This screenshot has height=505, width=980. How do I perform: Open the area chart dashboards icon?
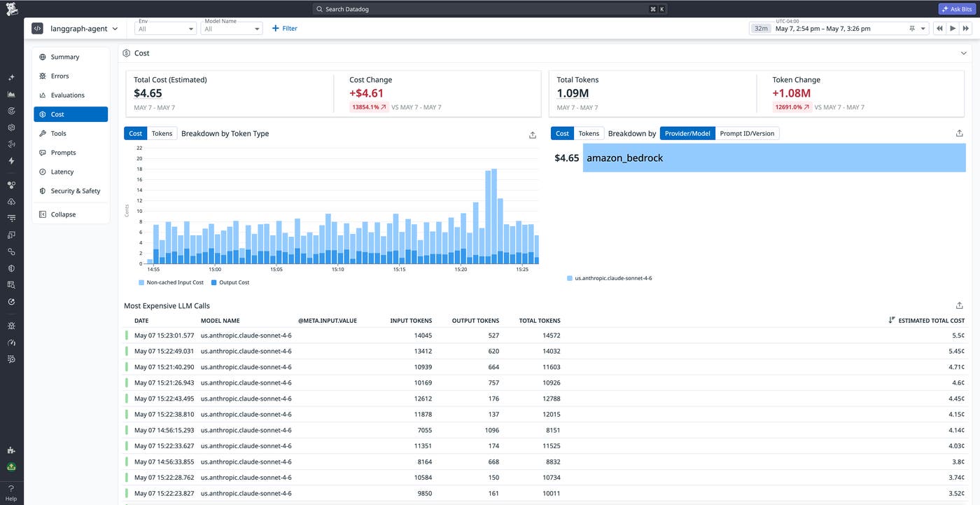click(11, 95)
